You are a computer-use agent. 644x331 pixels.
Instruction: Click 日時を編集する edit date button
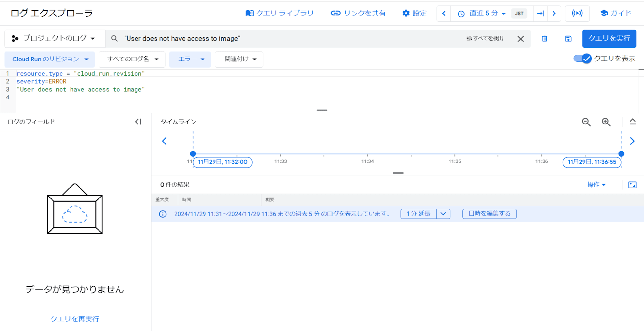(489, 214)
